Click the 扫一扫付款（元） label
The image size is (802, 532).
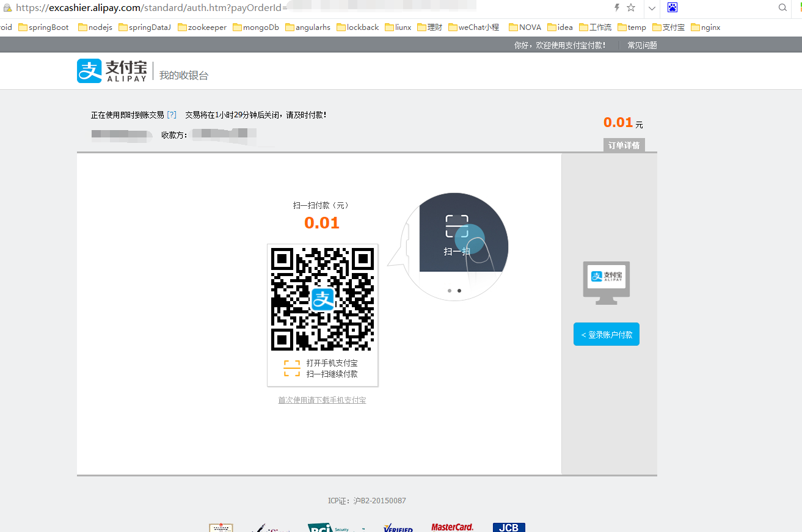click(x=322, y=206)
